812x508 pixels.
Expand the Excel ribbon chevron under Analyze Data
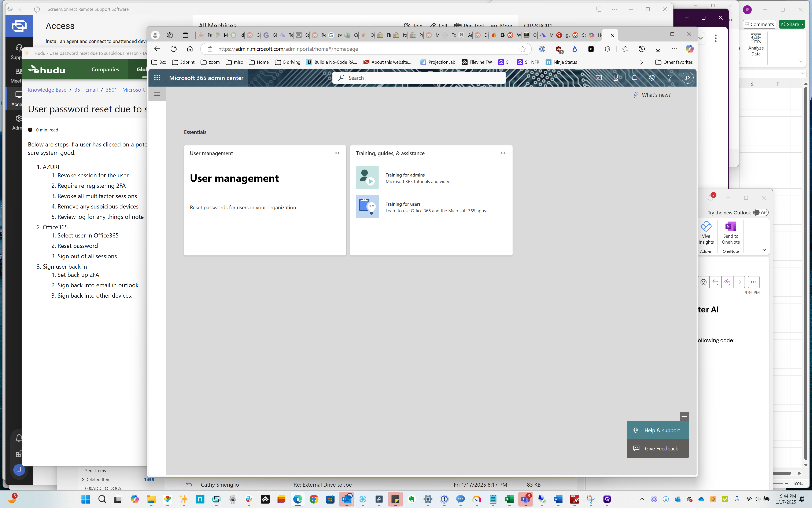(x=801, y=61)
